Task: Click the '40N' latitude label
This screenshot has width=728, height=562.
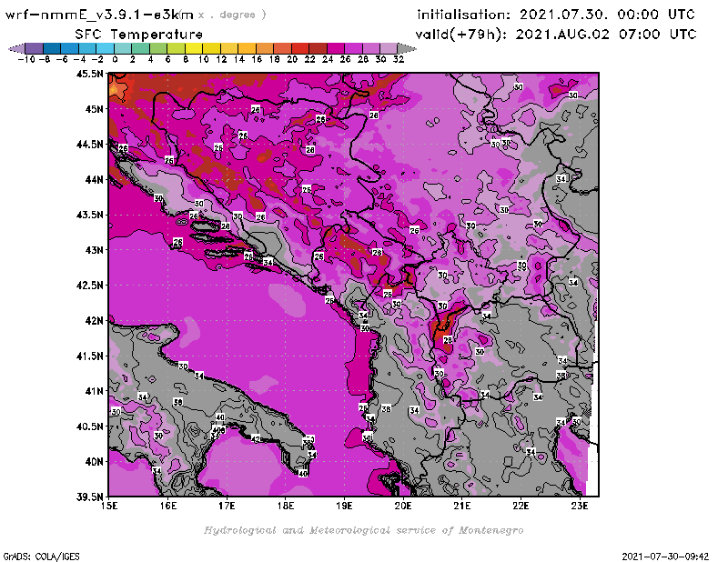Action: pyautogui.click(x=95, y=462)
